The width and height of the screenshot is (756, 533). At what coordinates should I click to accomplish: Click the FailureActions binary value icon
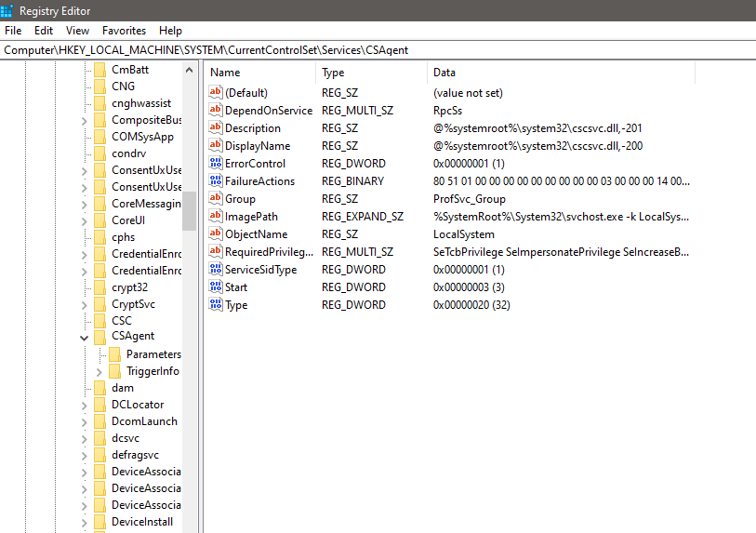[217, 181]
